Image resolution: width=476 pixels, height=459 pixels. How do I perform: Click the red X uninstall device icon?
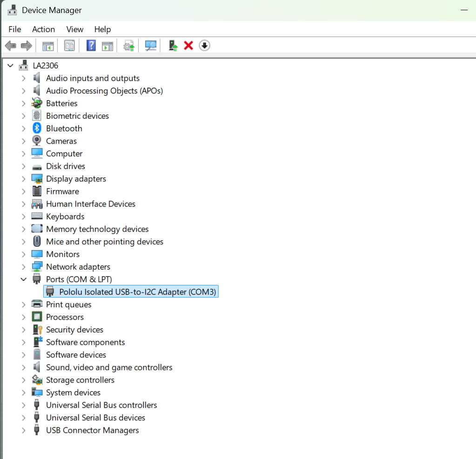(x=188, y=46)
